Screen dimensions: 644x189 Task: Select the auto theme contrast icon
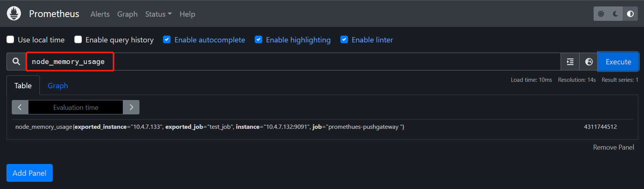pos(630,14)
